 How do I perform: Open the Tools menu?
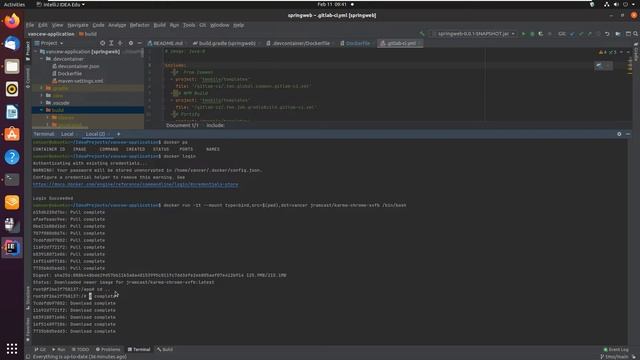tap(189, 25)
